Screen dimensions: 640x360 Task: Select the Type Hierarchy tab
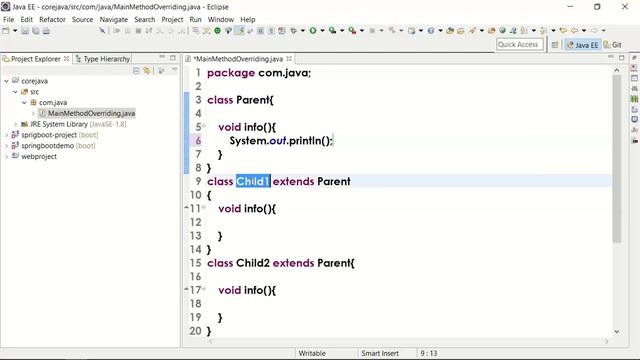103,59
